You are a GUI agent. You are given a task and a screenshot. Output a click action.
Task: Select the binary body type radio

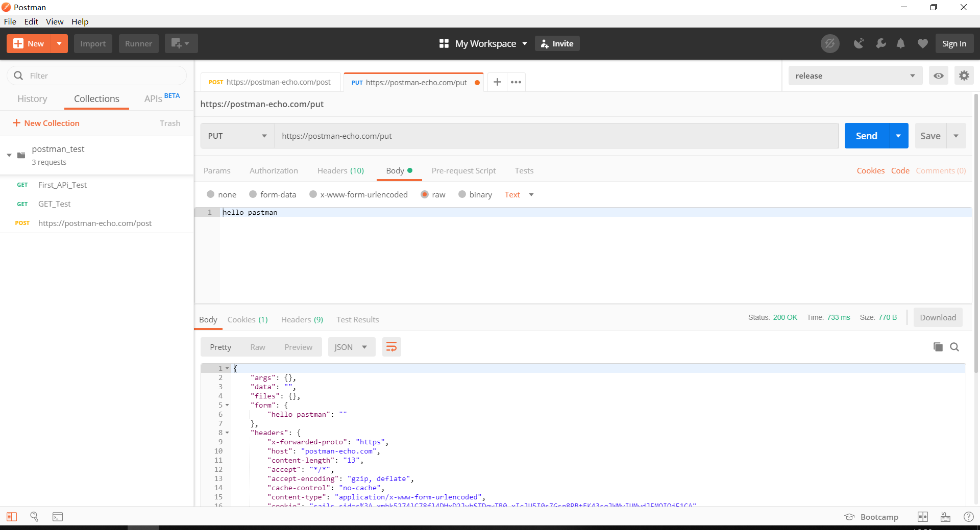pos(462,194)
